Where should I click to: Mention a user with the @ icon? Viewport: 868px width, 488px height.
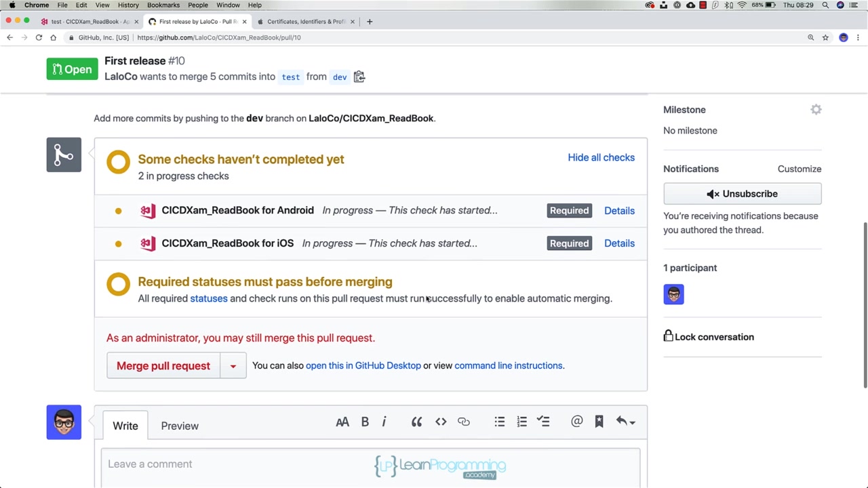[576, 422]
